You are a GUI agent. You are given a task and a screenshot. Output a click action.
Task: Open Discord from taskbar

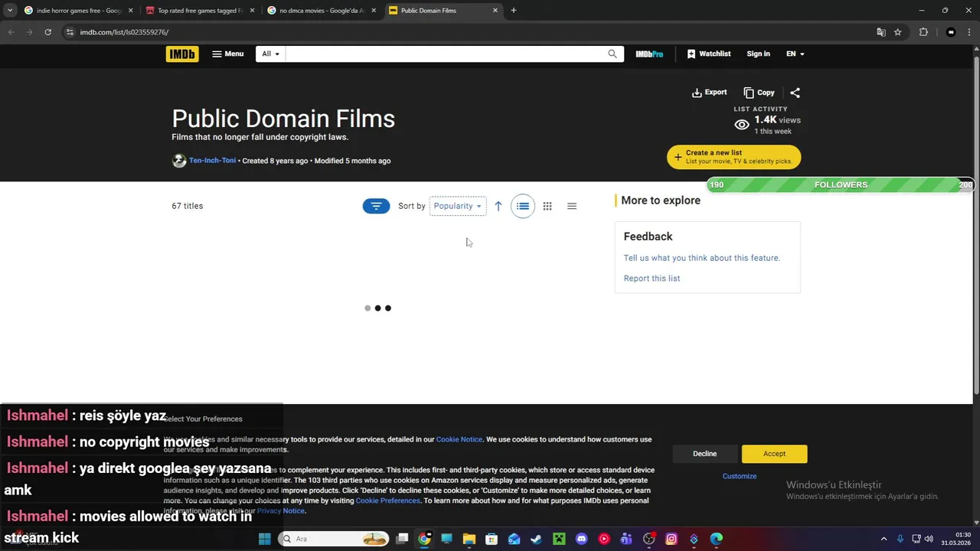[x=581, y=539]
